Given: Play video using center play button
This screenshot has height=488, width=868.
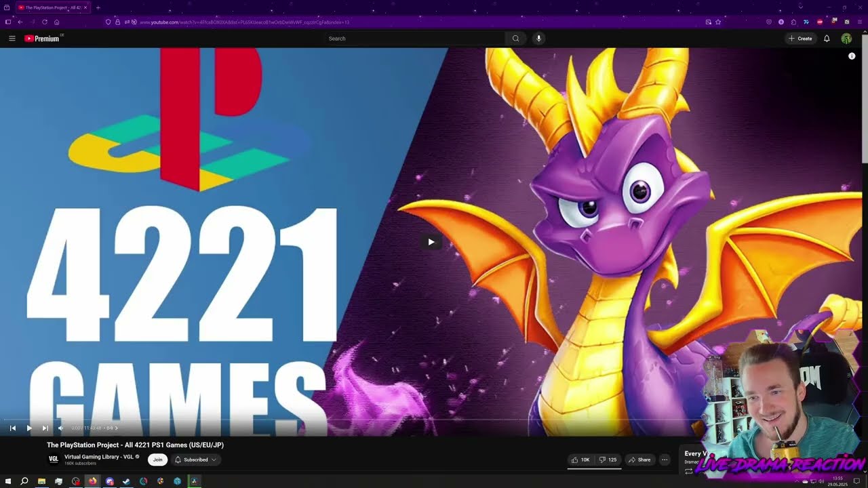Looking at the screenshot, I should 431,242.
